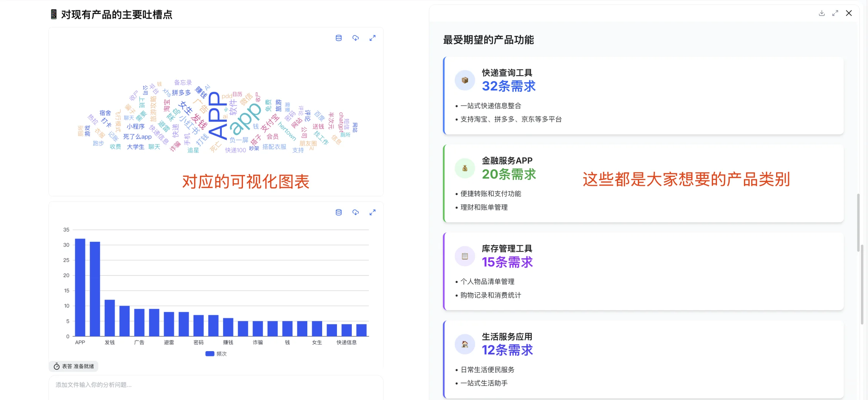Click the bar chart data source icon
Screen dimensions: 868x400
point(338,212)
